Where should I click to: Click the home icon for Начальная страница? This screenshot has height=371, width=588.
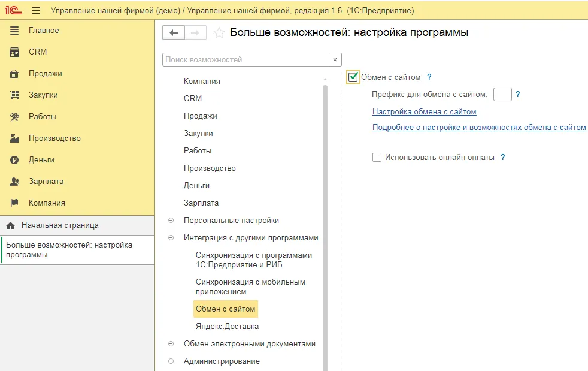11,225
